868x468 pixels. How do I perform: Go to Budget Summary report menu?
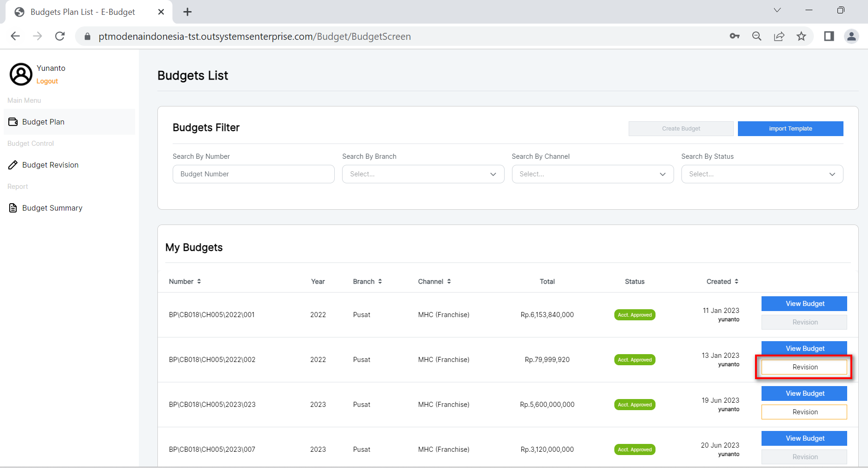52,208
